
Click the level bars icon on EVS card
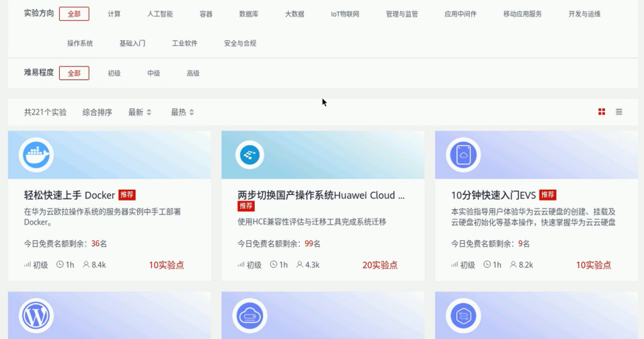[454, 264]
